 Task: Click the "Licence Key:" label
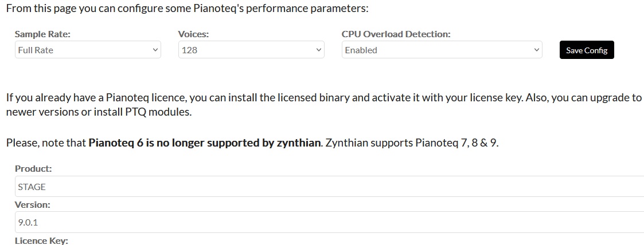tap(41, 240)
